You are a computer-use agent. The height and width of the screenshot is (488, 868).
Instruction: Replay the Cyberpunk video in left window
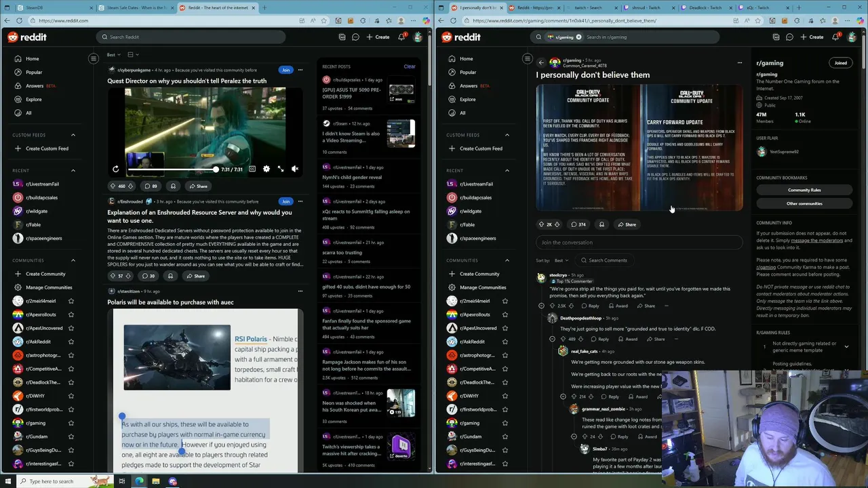pyautogui.click(x=116, y=169)
